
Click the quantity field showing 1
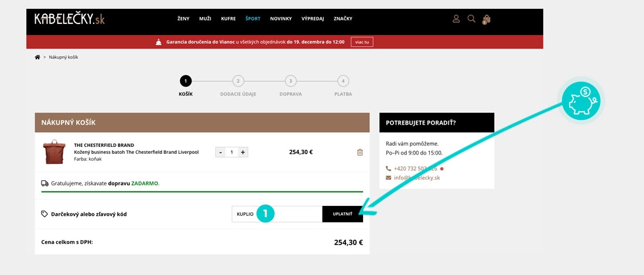coord(232,152)
